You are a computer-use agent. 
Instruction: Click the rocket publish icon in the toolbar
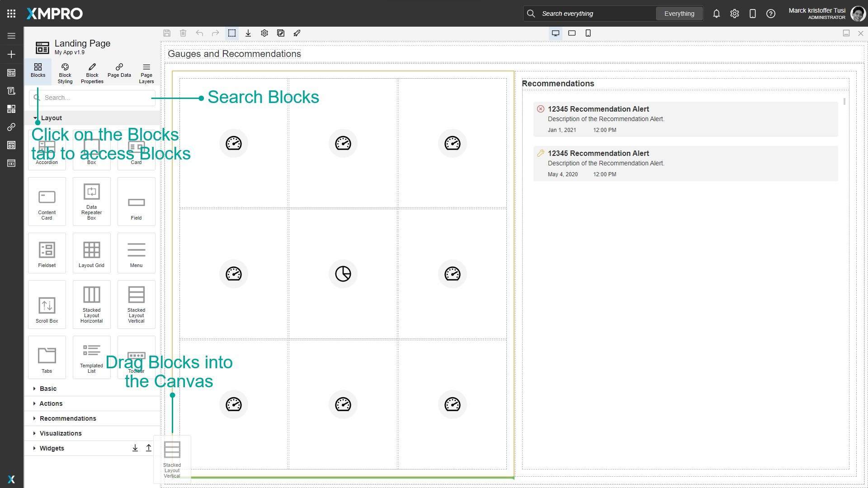tap(297, 33)
